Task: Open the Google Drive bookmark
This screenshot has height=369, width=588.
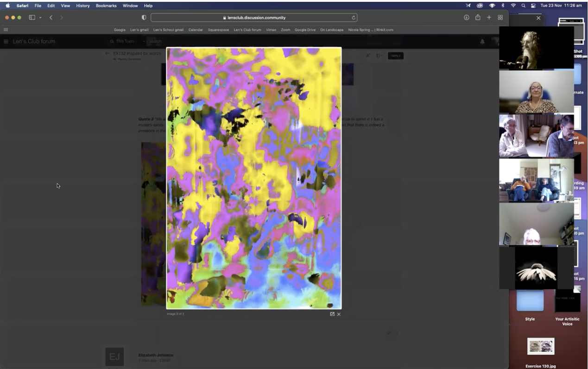Action: [305, 30]
